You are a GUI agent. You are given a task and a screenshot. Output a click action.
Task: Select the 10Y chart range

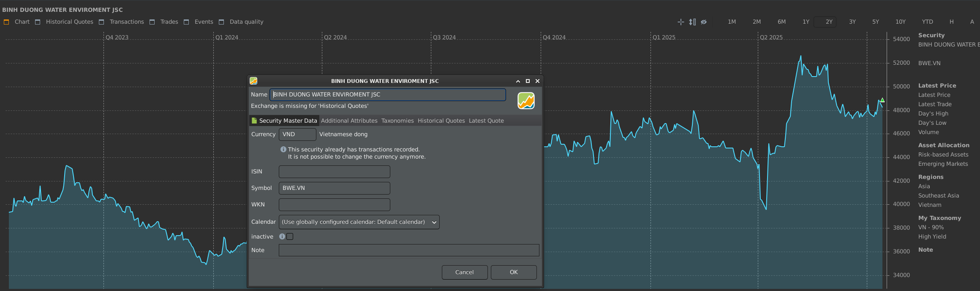(901, 22)
